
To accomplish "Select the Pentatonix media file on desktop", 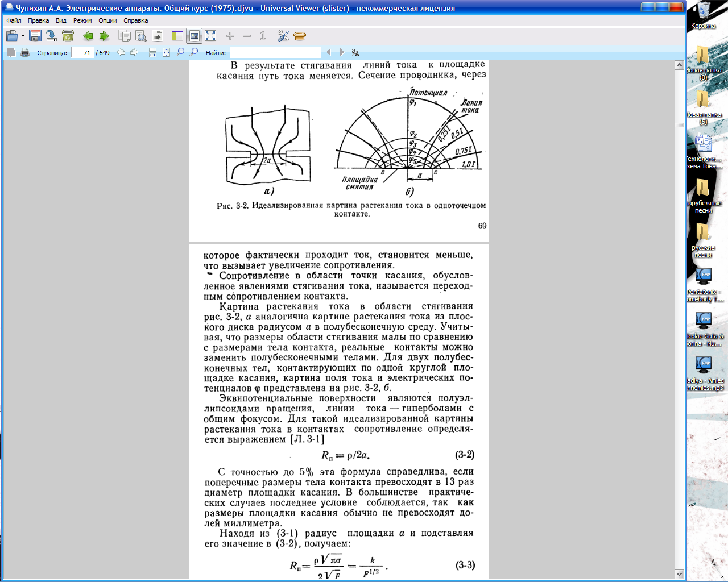I will pos(704,284).
